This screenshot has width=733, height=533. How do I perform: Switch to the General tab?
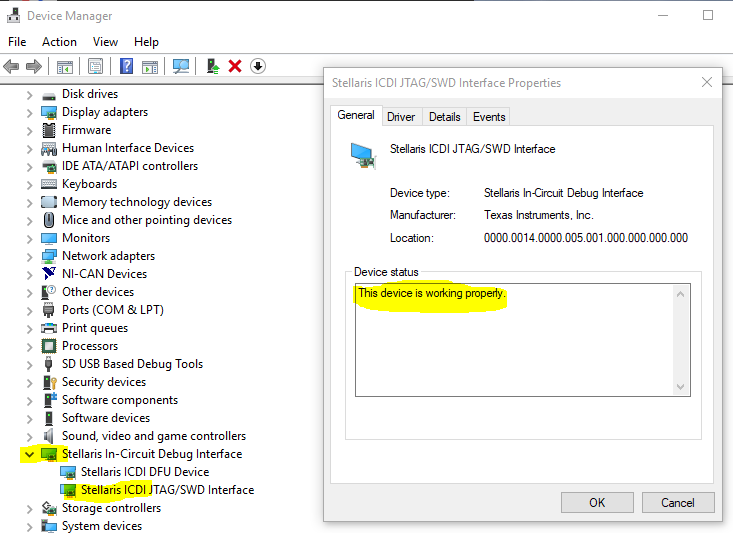356,115
